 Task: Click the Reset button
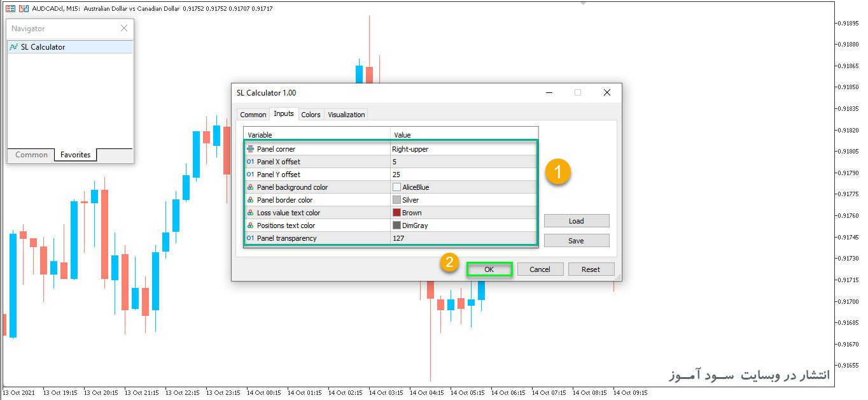(591, 269)
